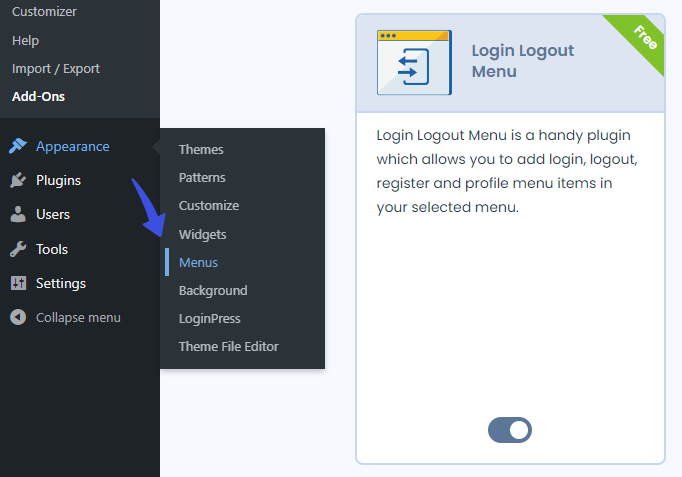The height and width of the screenshot is (477, 682).
Task: Click the Login Logout Menu title
Action: point(523,61)
